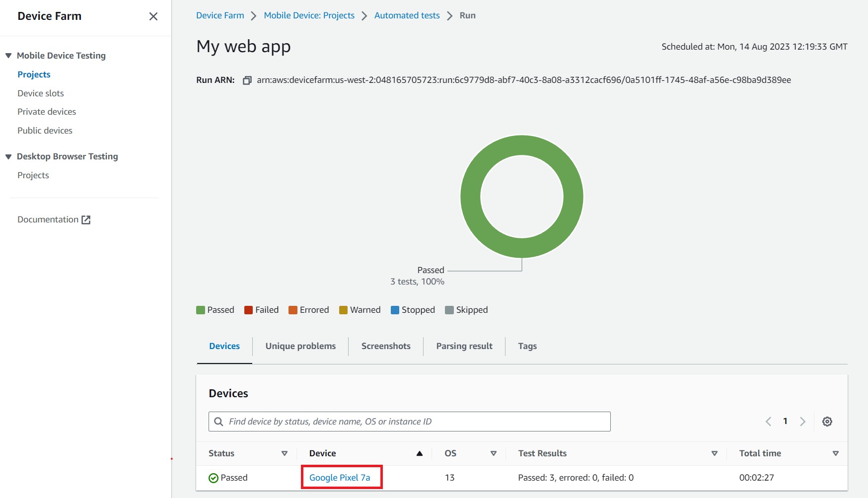This screenshot has width=868, height=498.
Task: Click the green Passed legend swatch
Action: (x=201, y=310)
